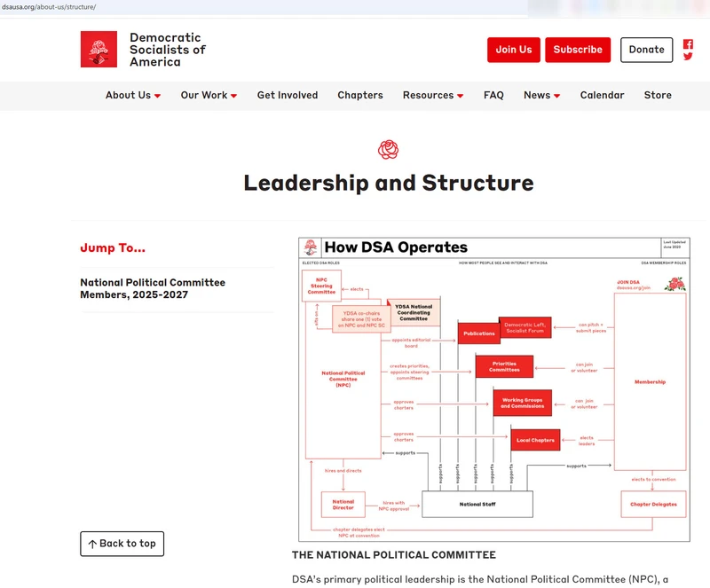Expand the About Us dropdown menu
This screenshot has width=710, height=588.
point(132,96)
